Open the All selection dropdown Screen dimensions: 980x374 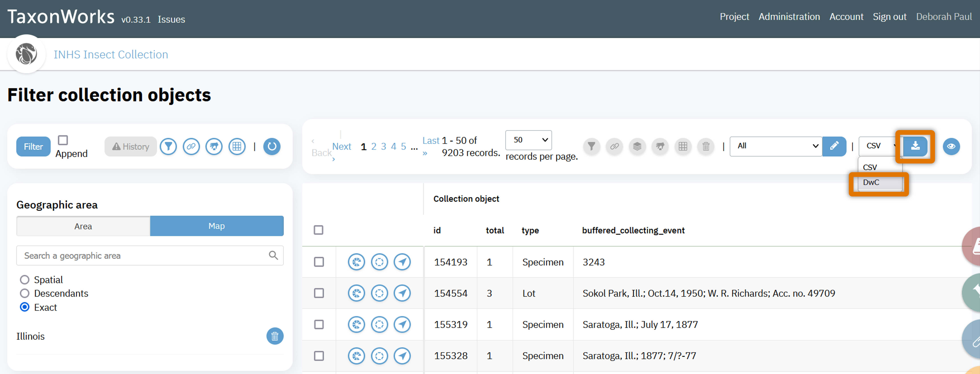(776, 146)
